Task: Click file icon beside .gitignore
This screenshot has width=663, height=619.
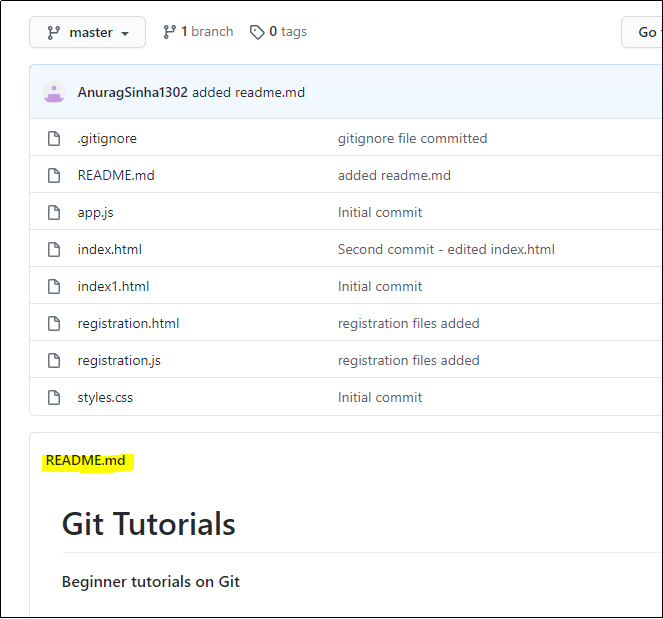Action: coord(55,139)
